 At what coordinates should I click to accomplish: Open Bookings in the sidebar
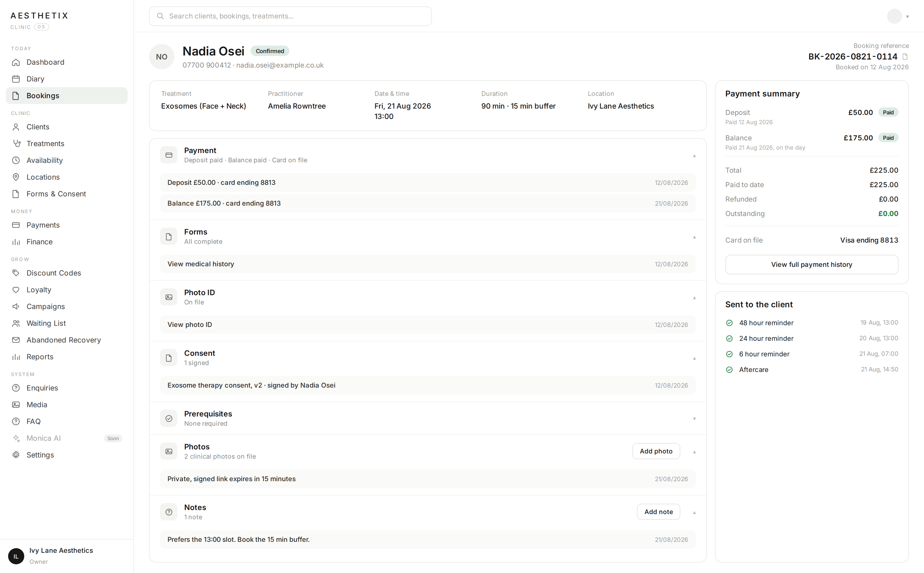(x=67, y=96)
